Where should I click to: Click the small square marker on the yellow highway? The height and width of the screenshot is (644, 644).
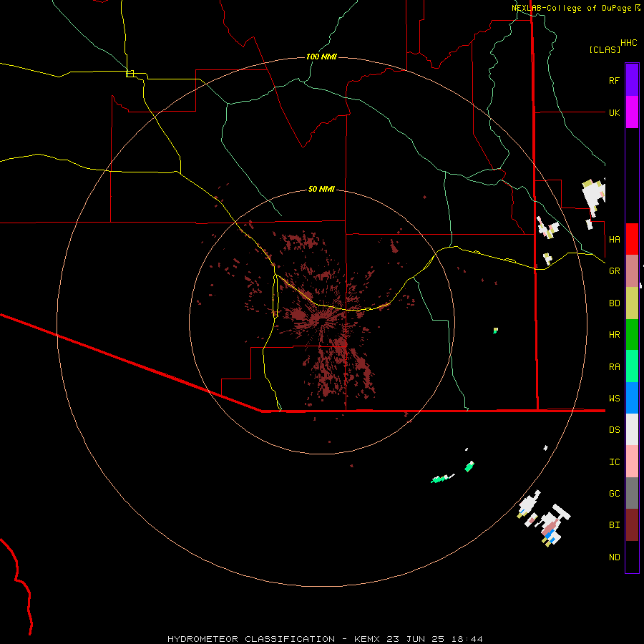(x=130, y=74)
